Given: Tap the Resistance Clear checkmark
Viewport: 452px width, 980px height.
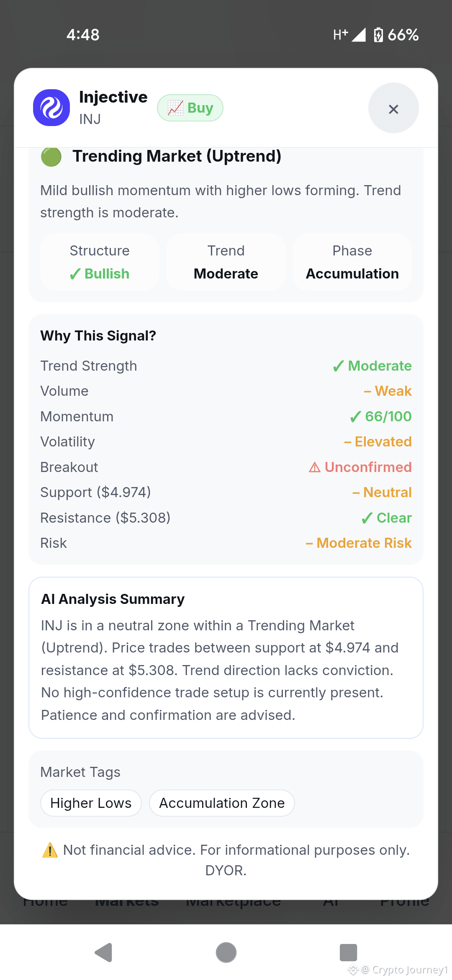Looking at the screenshot, I should pos(367,518).
